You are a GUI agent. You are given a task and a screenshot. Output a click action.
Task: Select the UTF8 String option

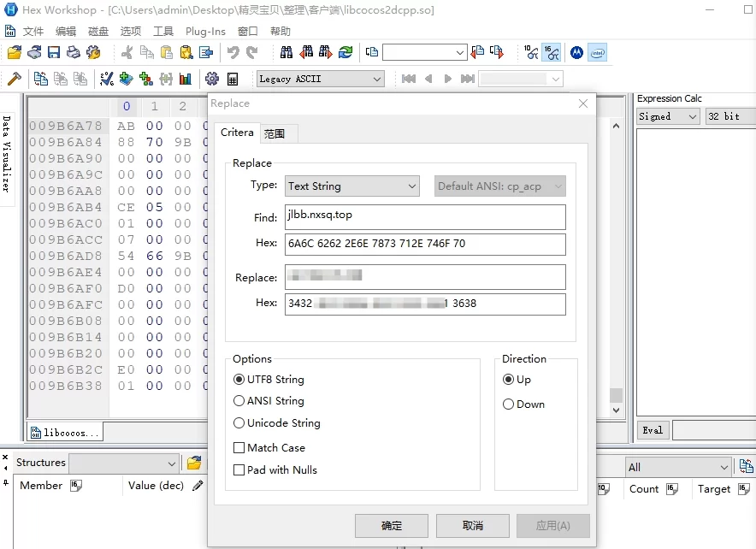[x=239, y=380]
